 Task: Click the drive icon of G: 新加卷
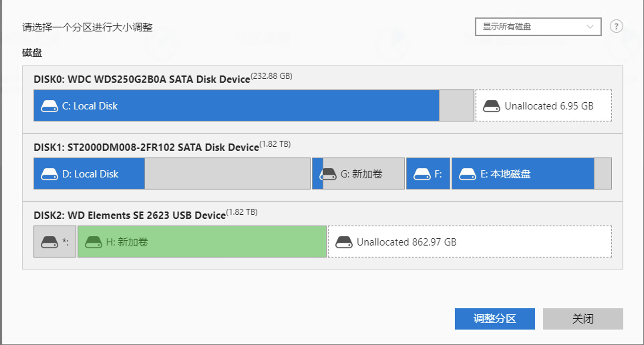click(328, 174)
